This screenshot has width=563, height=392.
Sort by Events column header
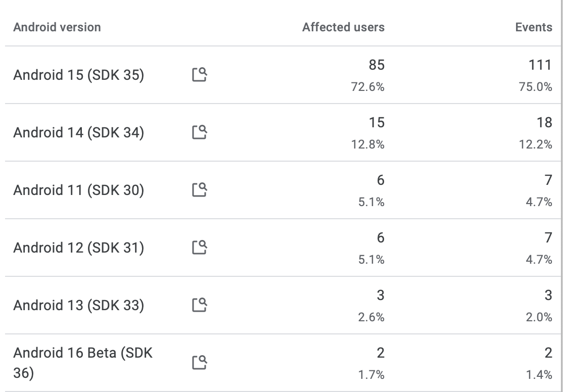tap(534, 27)
